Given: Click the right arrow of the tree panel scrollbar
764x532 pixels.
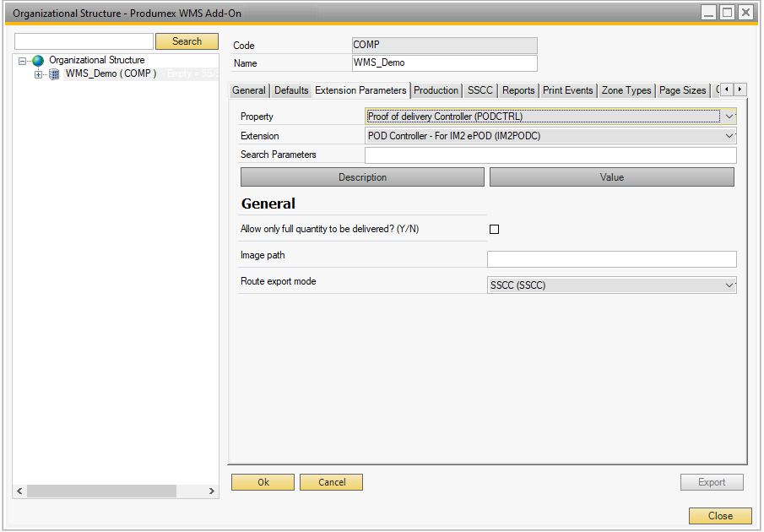Looking at the screenshot, I should click(211, 491).
